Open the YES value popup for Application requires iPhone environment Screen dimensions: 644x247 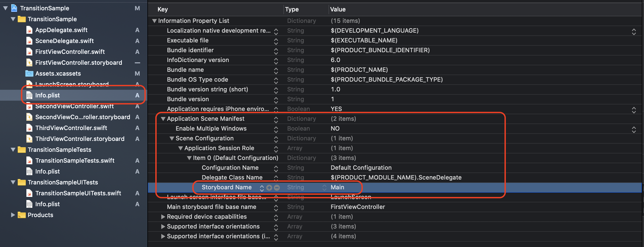point(634,110)
